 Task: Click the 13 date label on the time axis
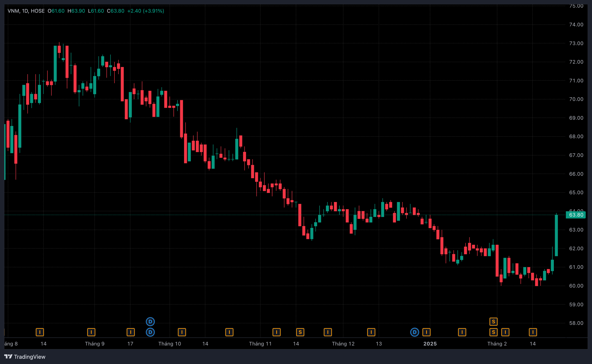379,344
